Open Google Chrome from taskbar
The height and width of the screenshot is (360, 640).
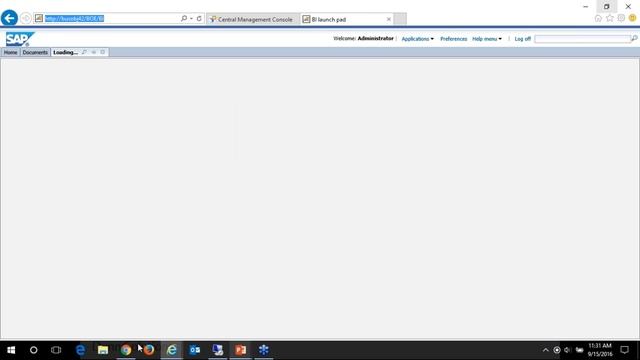(x=126, y=350)
